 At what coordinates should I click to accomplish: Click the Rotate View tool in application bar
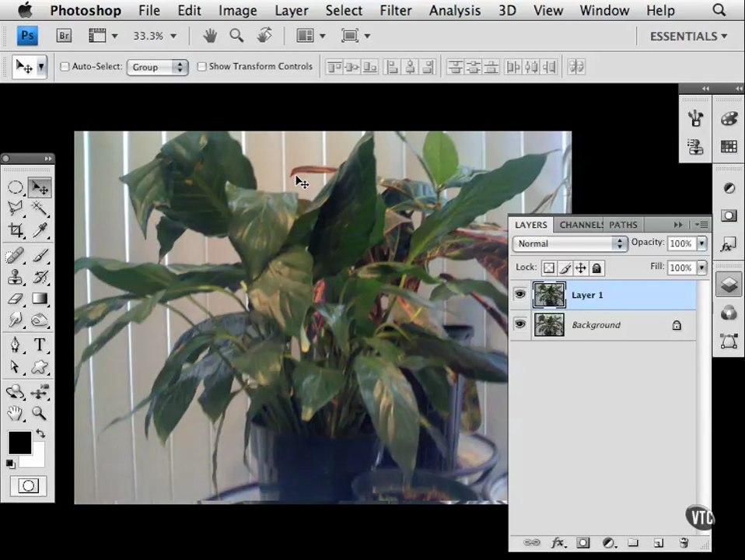(x=264, y=35)
